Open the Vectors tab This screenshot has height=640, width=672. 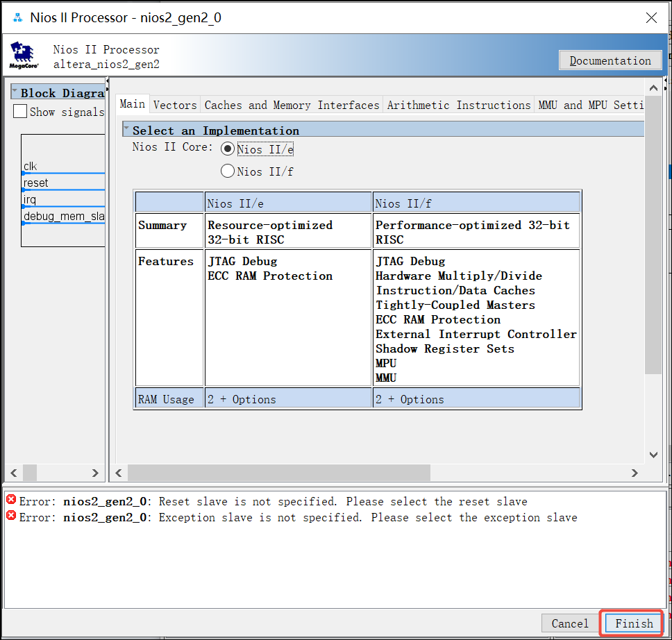(175, 105)
